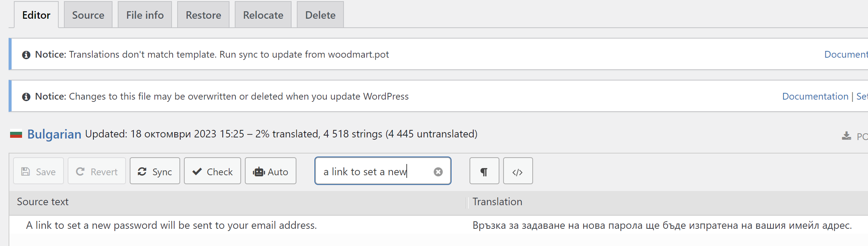Run Sync to update from template
Screen dimensions: 868x246
(155, 171)
